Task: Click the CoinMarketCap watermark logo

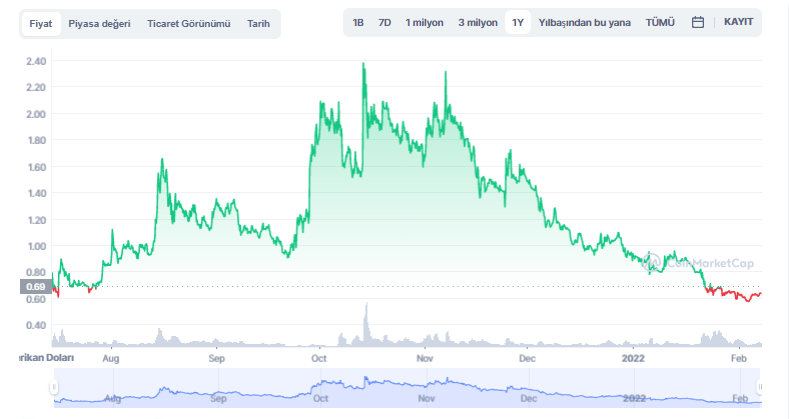Action: (x=698, y=264)
